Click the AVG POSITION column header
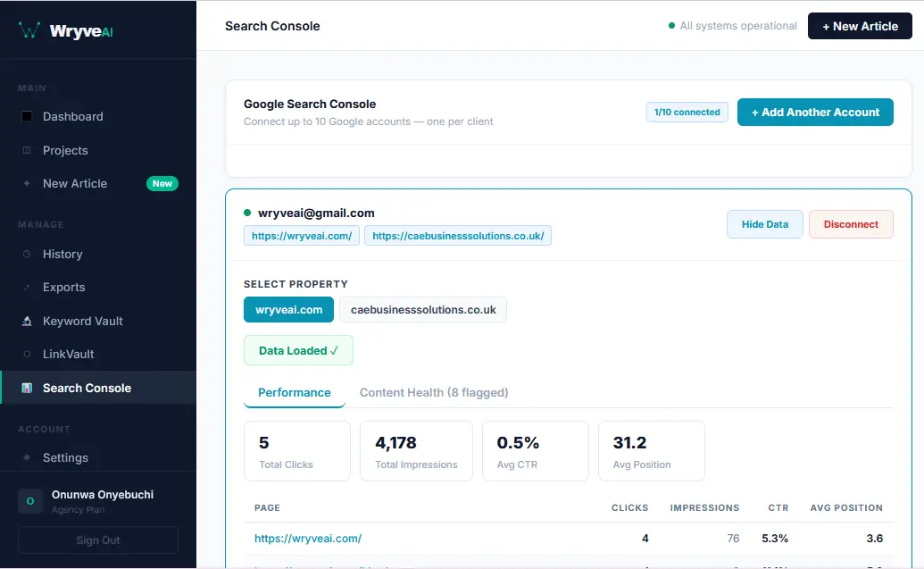The width and height of the screenshot is (924, 569). [846, 507]
